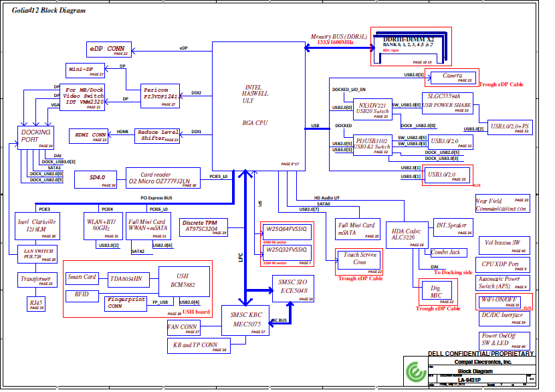Click the Near Field Communications block
Image resolution: width=555 pixels, height=392 pixels.
pyautogui.click(x=503, y=203)
